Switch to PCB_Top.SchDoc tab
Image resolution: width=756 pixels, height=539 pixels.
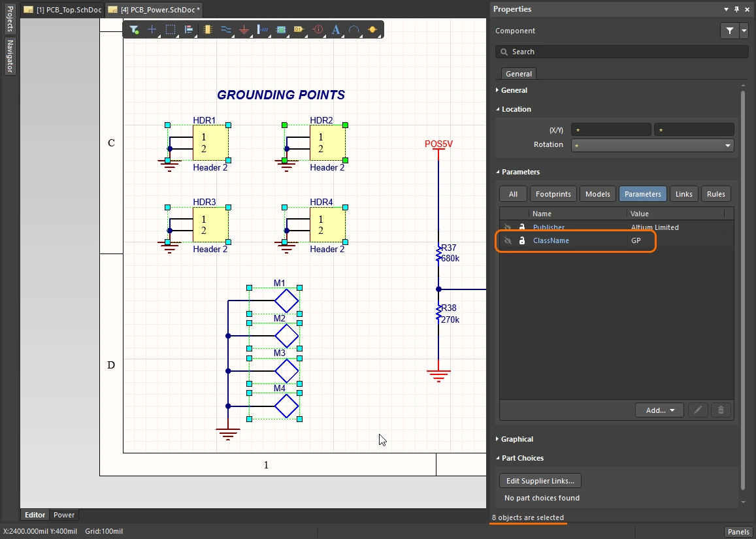[x=63, y=10]
